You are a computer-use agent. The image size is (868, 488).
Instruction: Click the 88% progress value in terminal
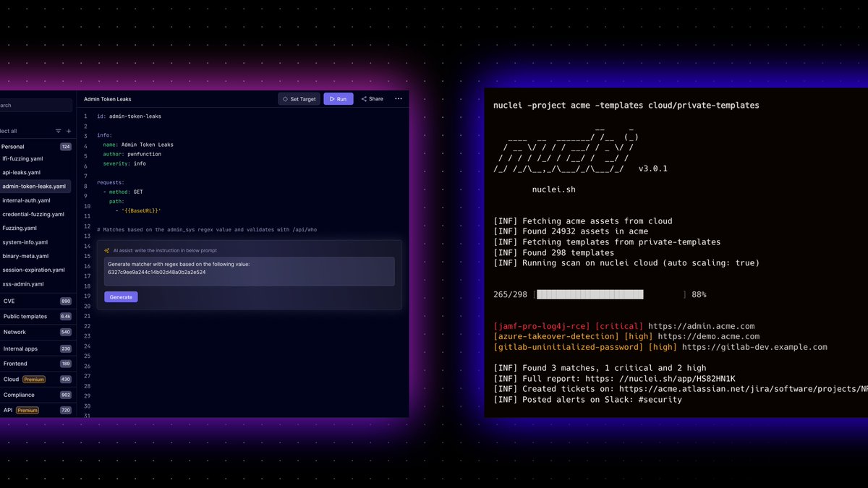tap(699, 295)
